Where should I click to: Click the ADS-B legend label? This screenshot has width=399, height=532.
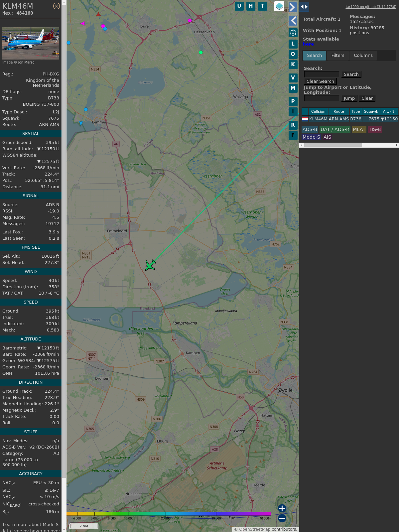tap(310, 129)
